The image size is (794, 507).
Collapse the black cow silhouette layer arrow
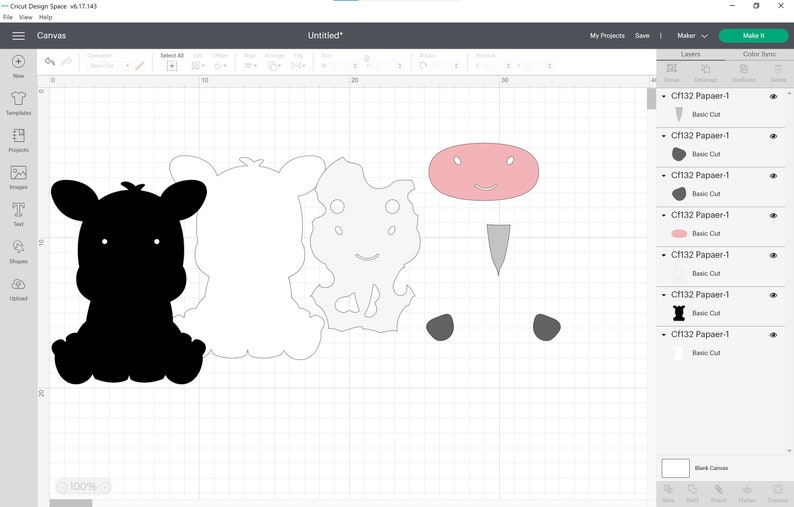tap(664, 295)
